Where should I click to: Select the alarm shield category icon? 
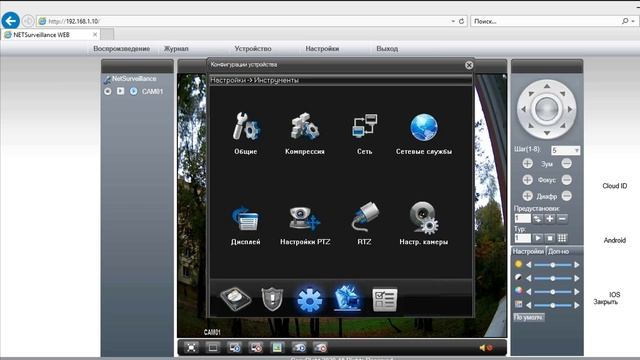(x=272, y=299)
